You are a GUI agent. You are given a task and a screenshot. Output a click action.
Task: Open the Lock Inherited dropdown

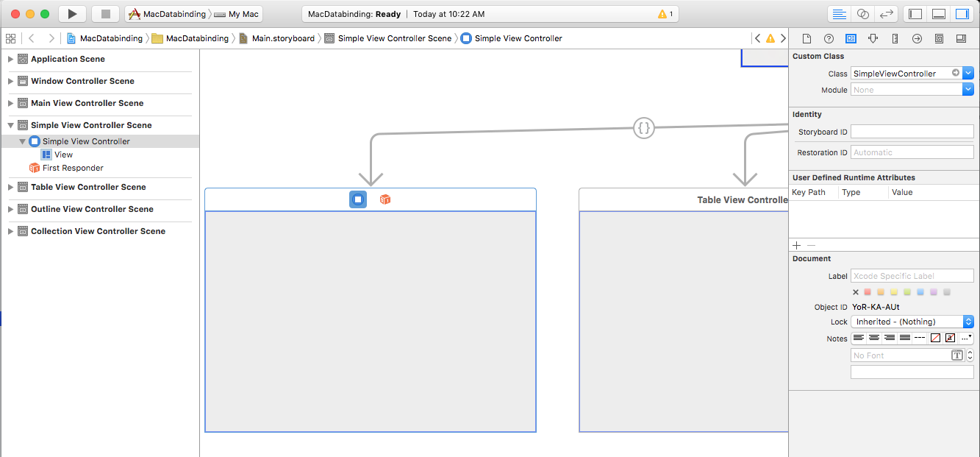coord(912,322)
